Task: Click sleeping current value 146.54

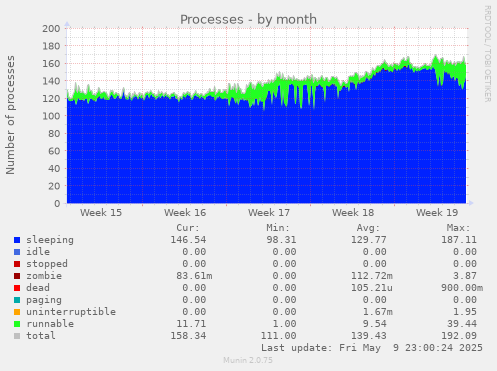Action: click(x=188, y=240)
